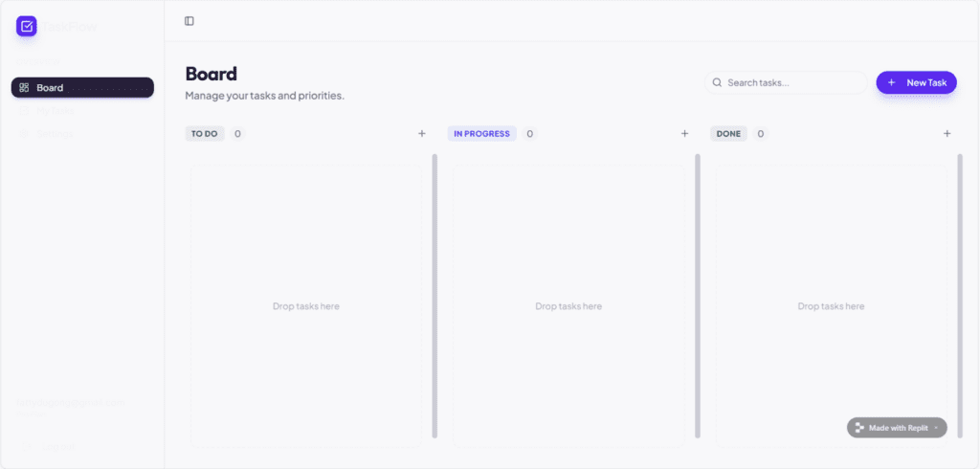Image resolution: width=980 pixels, height=469 pixels.
Task: Click the DONE column scrollbar
Action: (x=960, y=296)
